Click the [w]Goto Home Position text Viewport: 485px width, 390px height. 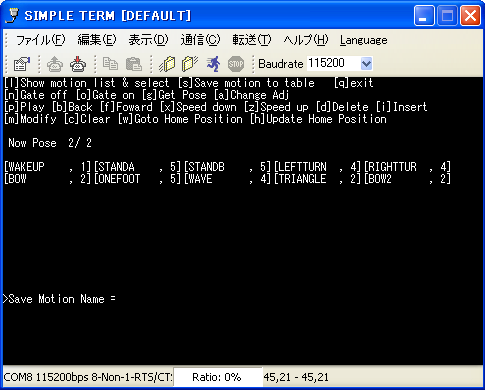pyautogui.click(x=180, y=119)
